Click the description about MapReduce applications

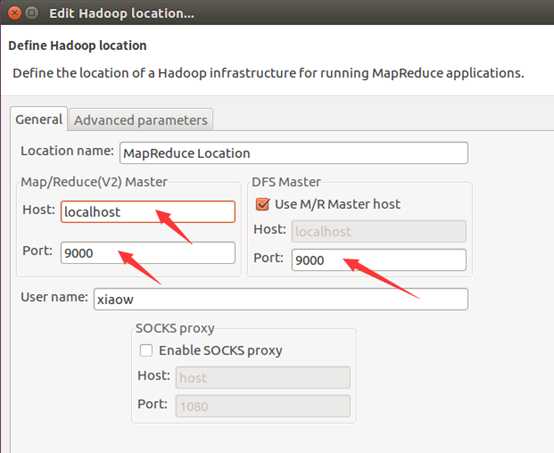click(x=269, y=73)
